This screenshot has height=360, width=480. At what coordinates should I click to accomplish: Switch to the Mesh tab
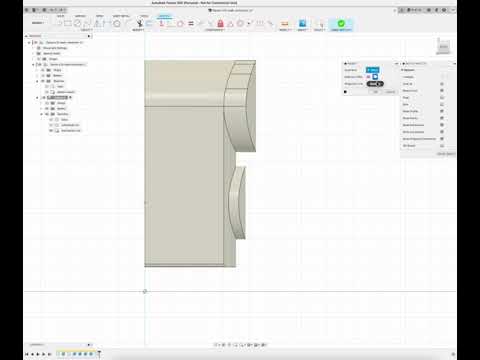100,16
